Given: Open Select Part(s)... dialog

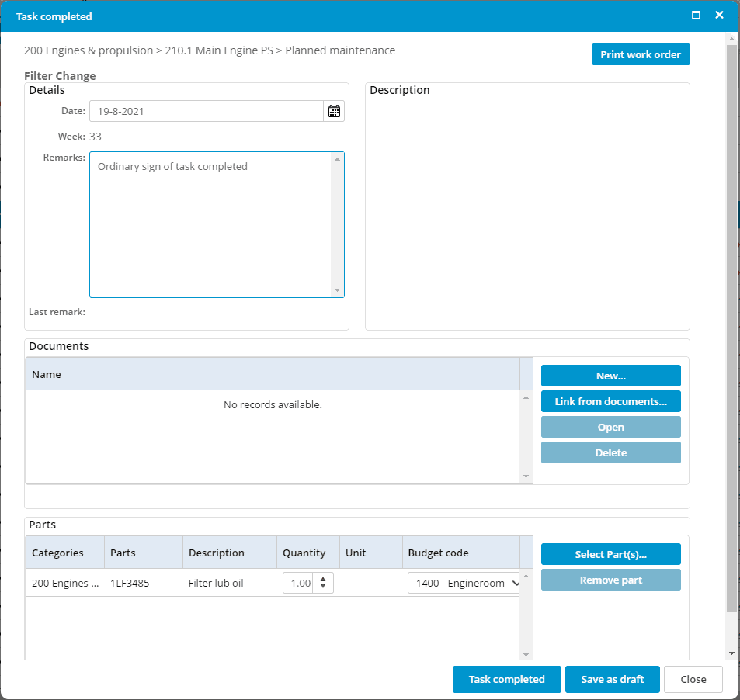Looking at the screenshot, I should click(610, 554).
